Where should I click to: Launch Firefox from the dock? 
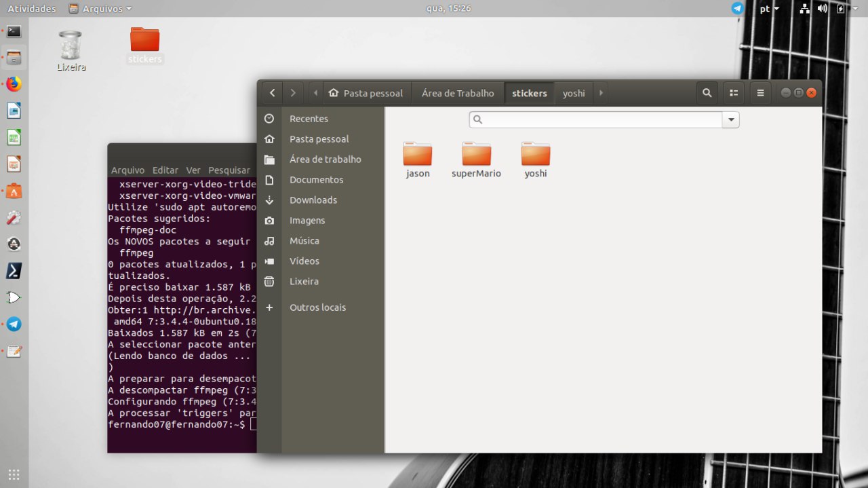coord(14,84)
